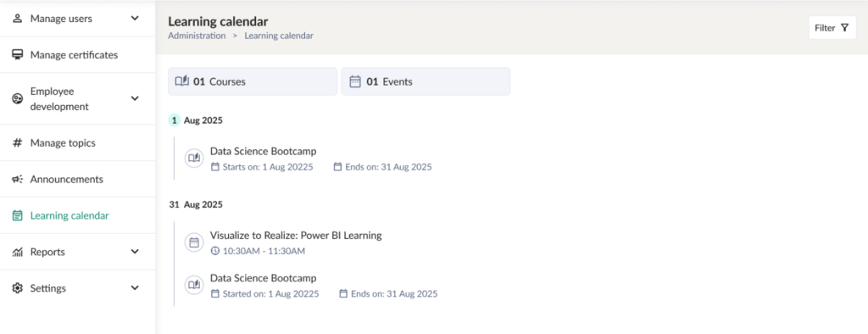Click 'Ends on: 31 Aug 2025' under Starts on entry

388,167
